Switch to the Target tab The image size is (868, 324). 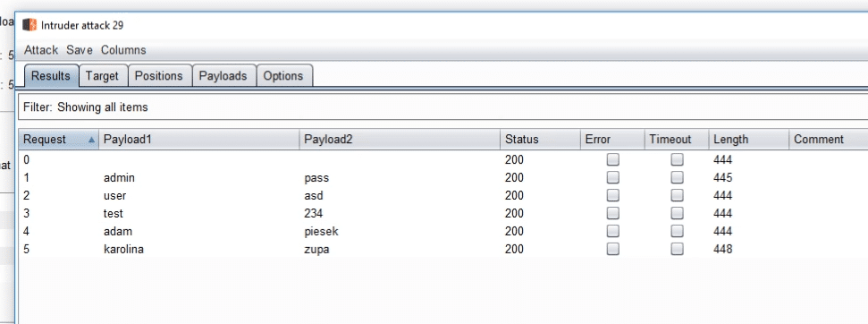click(x=103, y=76)
